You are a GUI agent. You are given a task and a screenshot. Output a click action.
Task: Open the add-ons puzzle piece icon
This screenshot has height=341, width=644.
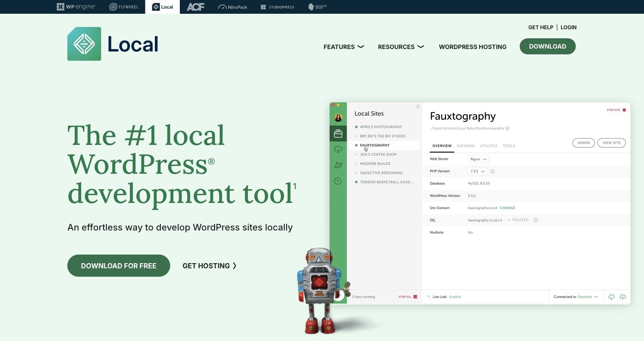[x=338, y=165]
